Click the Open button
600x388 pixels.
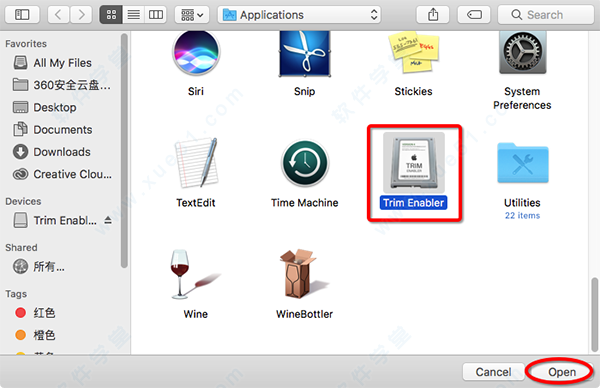(562, 372)
